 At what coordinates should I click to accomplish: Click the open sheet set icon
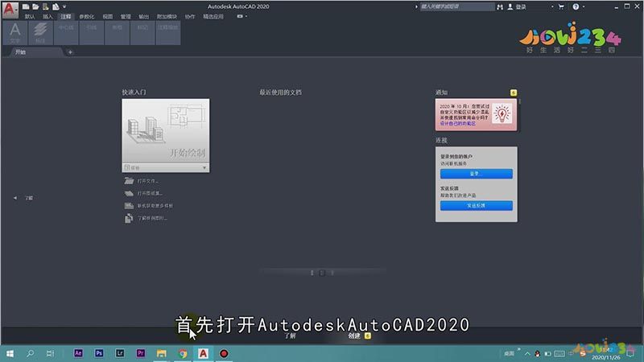[129, 193]
